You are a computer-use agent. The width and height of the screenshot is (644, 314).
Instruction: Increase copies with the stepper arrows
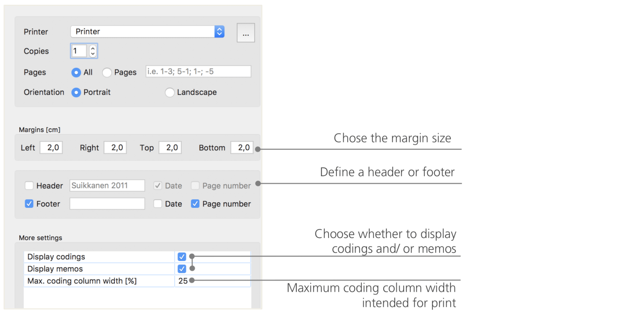tap(93, 48)
